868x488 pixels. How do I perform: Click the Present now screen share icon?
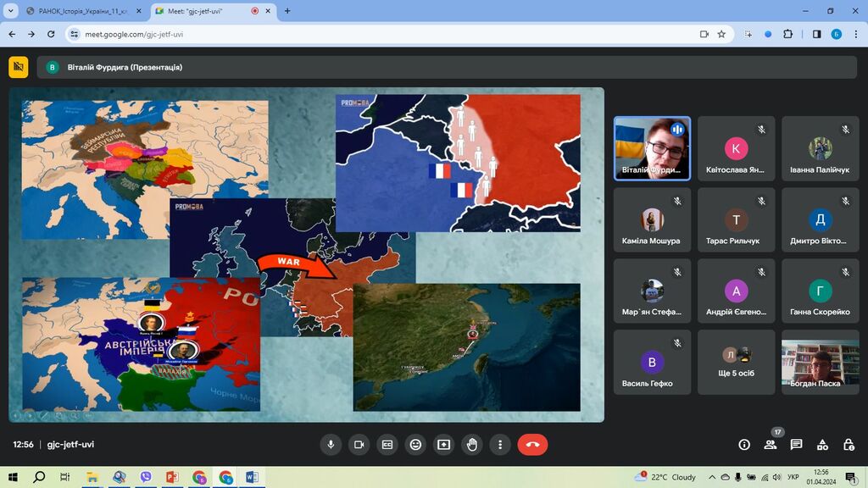tap(443, 445)
